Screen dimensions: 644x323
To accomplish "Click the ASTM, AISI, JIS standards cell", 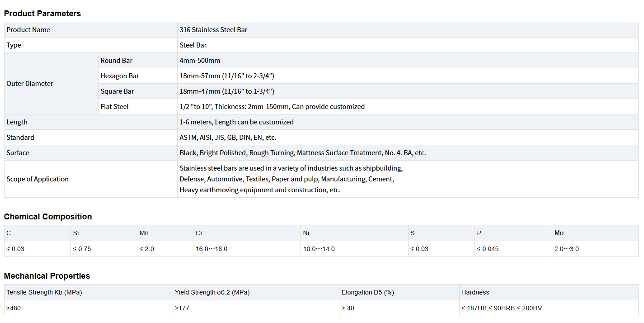I will click(228, 138).
